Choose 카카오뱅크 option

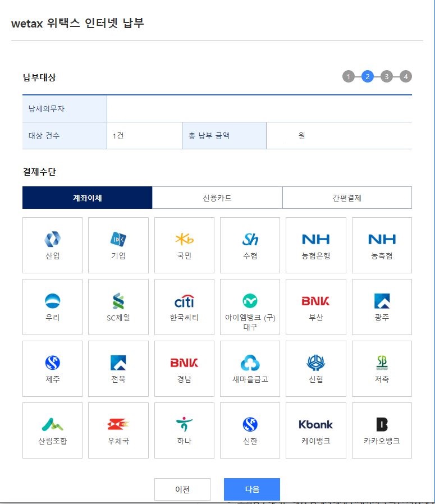pyautogui.click(x=382, y=430)
